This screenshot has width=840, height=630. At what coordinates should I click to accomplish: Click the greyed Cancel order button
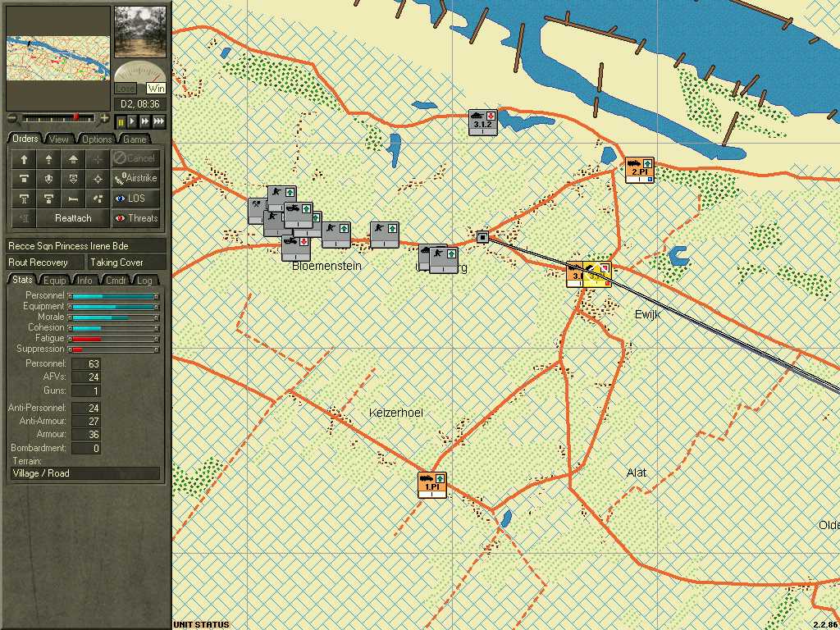(x=135, y=158)
